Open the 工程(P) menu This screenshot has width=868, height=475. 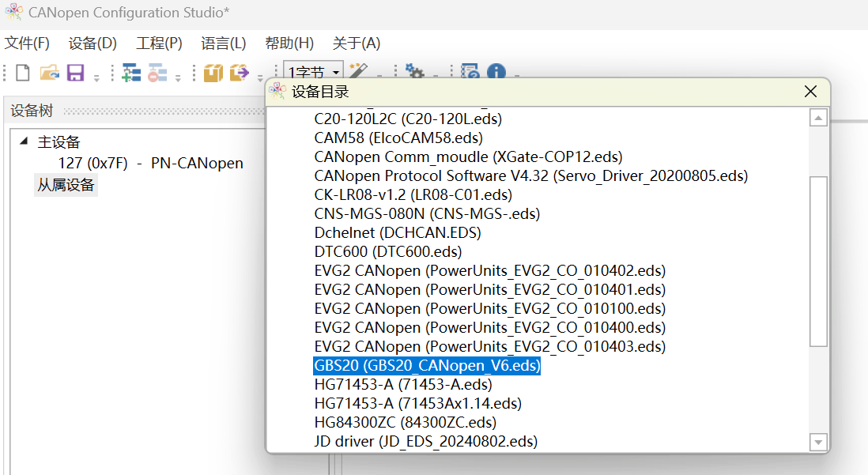point(159,43)
